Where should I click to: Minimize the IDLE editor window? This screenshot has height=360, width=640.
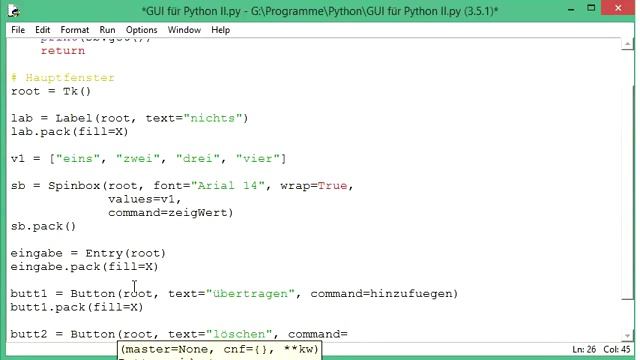point(571,9)
